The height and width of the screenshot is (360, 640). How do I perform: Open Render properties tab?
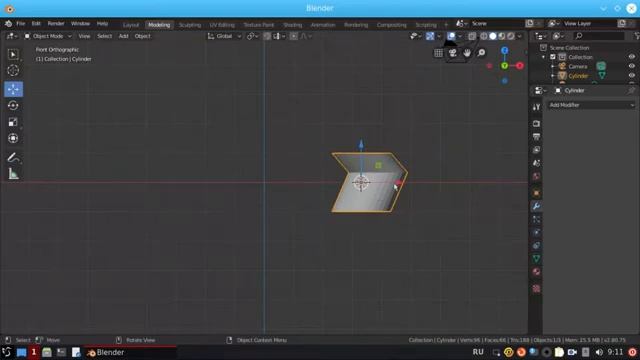tap(536, 123)
